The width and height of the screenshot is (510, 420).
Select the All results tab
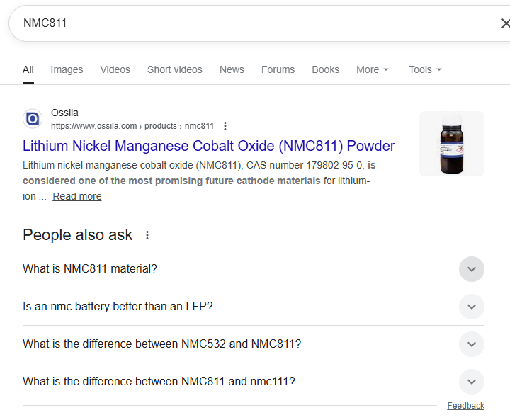(28, 69)
